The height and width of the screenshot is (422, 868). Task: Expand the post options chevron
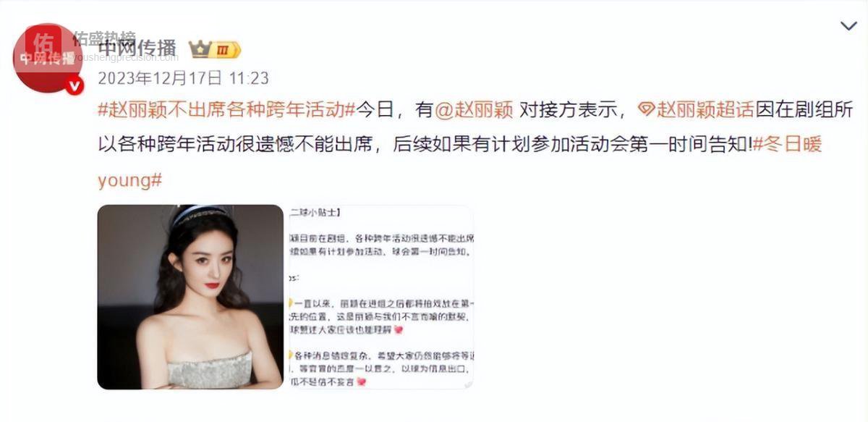(848, 26)
